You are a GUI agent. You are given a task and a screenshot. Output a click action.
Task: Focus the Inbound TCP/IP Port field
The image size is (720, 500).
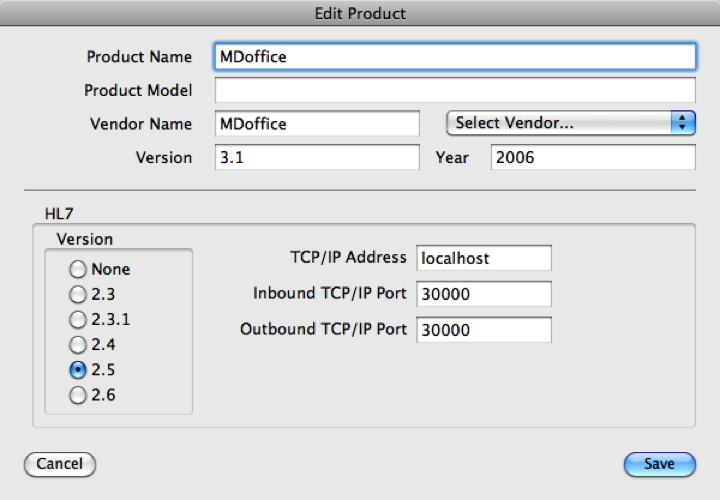coord(484,294)
